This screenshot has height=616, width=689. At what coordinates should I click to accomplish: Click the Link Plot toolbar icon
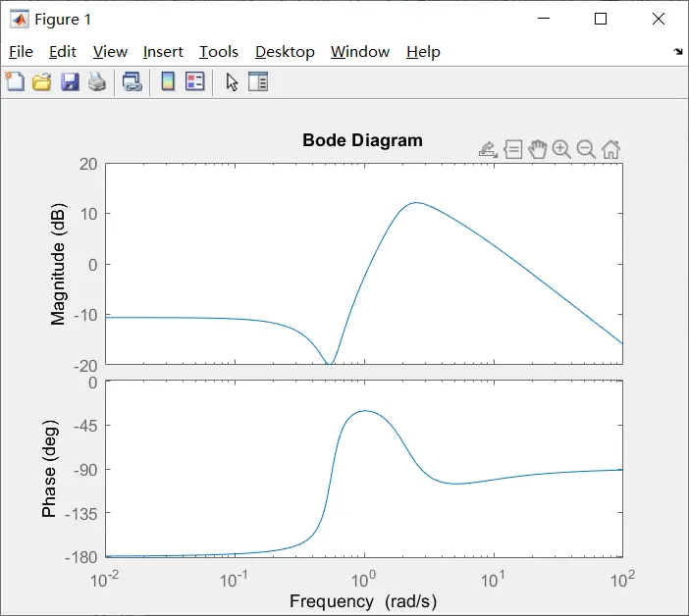click(132, 82)
